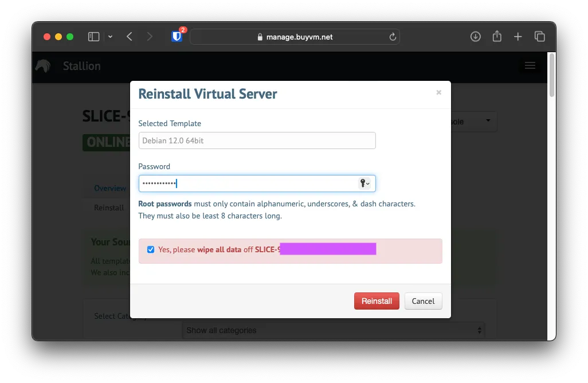This screenshot has width=588, height=383.
Task: Toggle the Safari sidebar icon
Action: coord(93,37)
